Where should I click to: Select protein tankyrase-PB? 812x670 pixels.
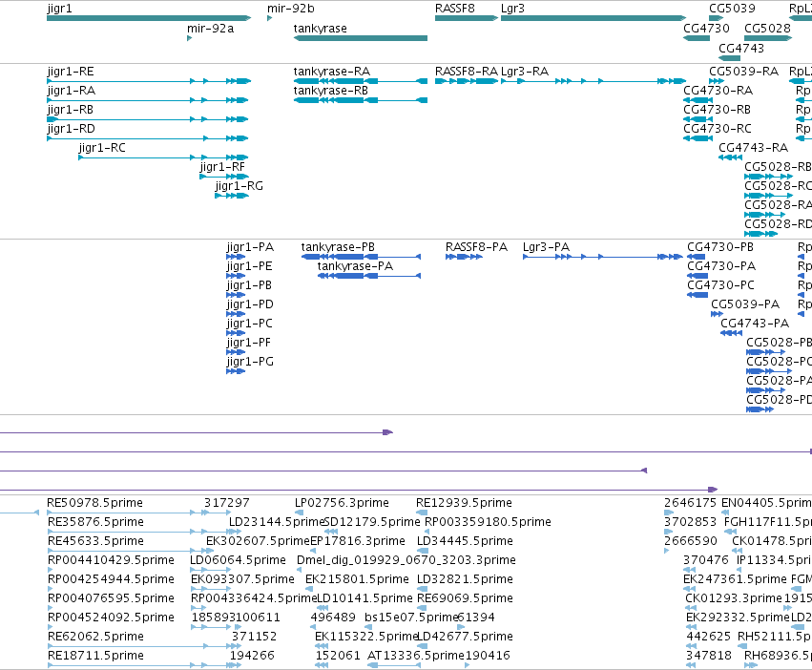click(x=361, y=257)
